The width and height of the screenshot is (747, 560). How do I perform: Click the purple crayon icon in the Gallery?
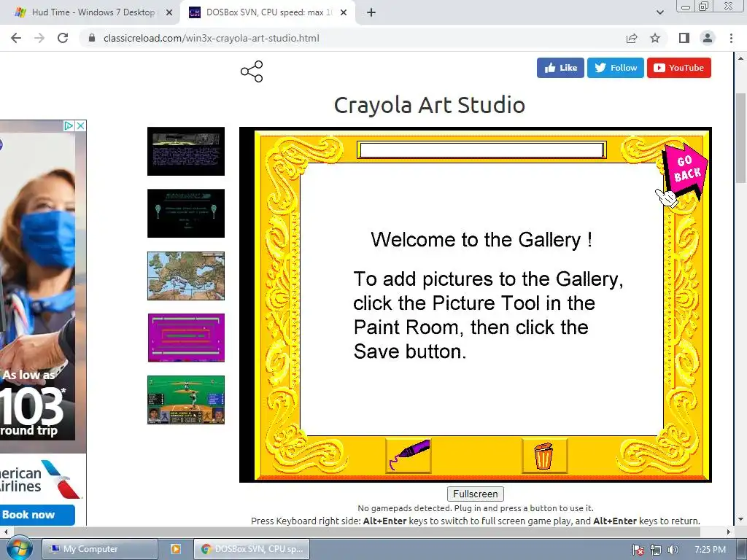pyautogui.click(x=409, y=456)
